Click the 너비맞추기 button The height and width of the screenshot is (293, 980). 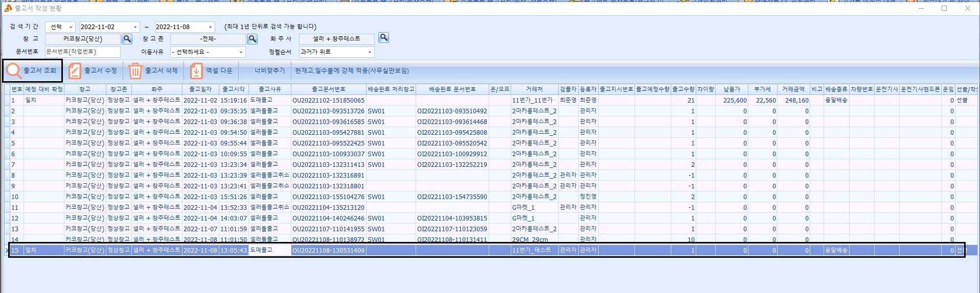point(269,71)
